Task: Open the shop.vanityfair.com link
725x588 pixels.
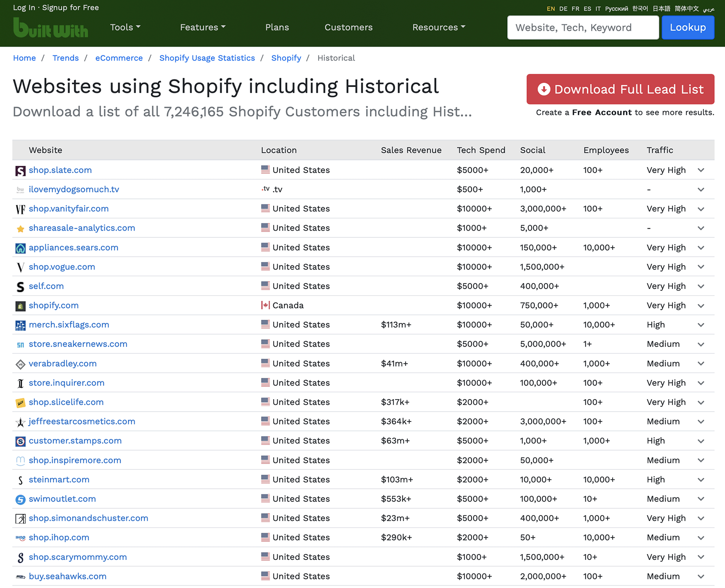Action: point(69,209)
